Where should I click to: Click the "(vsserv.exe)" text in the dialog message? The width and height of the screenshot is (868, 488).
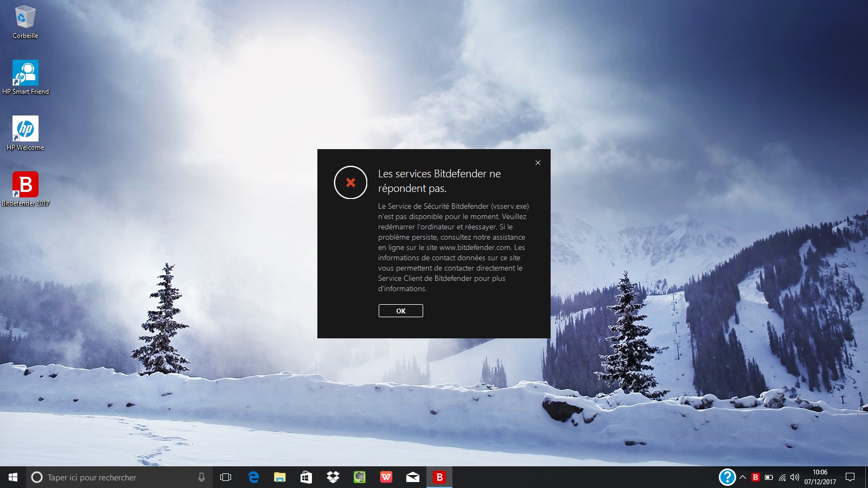[510, 206]
